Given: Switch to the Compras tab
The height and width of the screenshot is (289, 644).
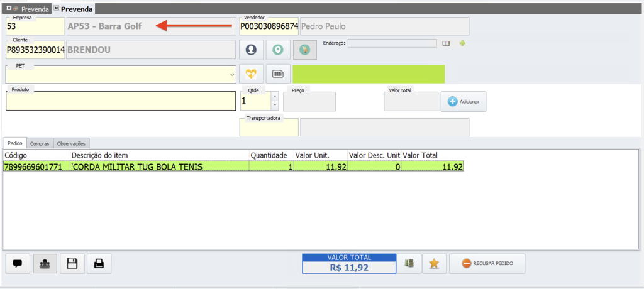Looking at the screenshot, I should (x=40, y=143).
